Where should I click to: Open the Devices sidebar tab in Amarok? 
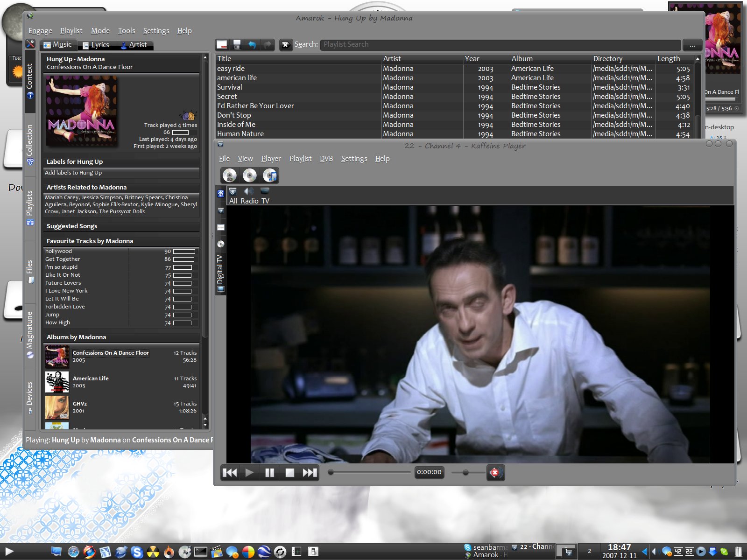point(30,398)
